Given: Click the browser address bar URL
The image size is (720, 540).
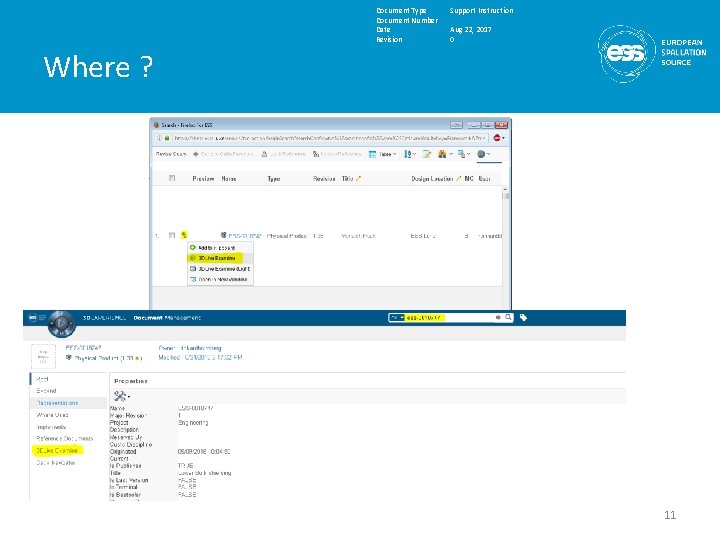Looking at the screenshot, I should coord(329,138).
